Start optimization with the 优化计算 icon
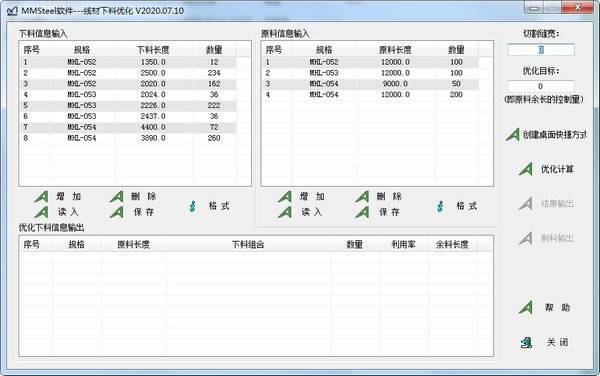 (x=526, y=169)
